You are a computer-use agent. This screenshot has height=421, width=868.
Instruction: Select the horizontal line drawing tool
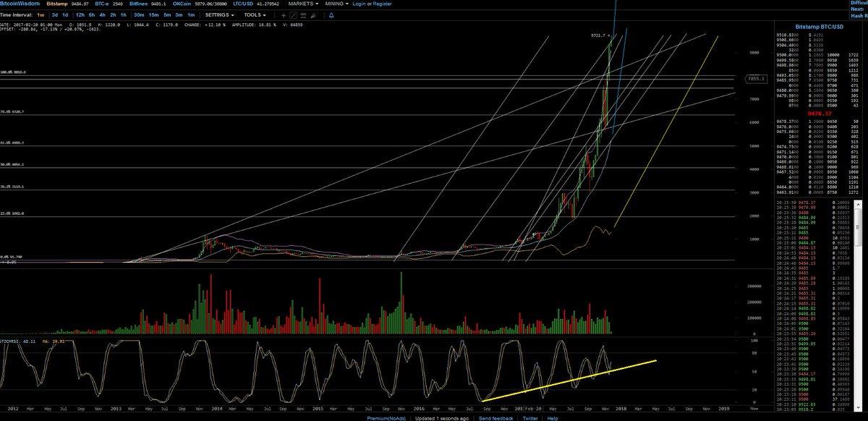(303, 15)
